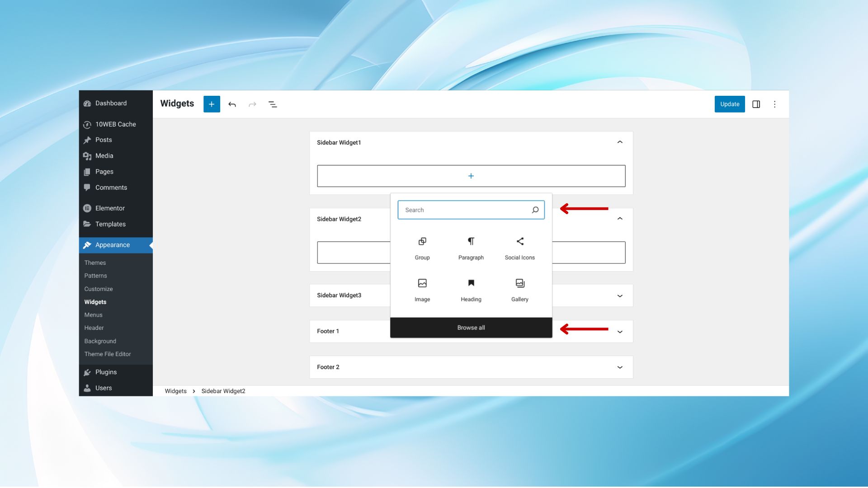Click the Browse all button
Screen dimensions: 868x488
click(471, 328)
